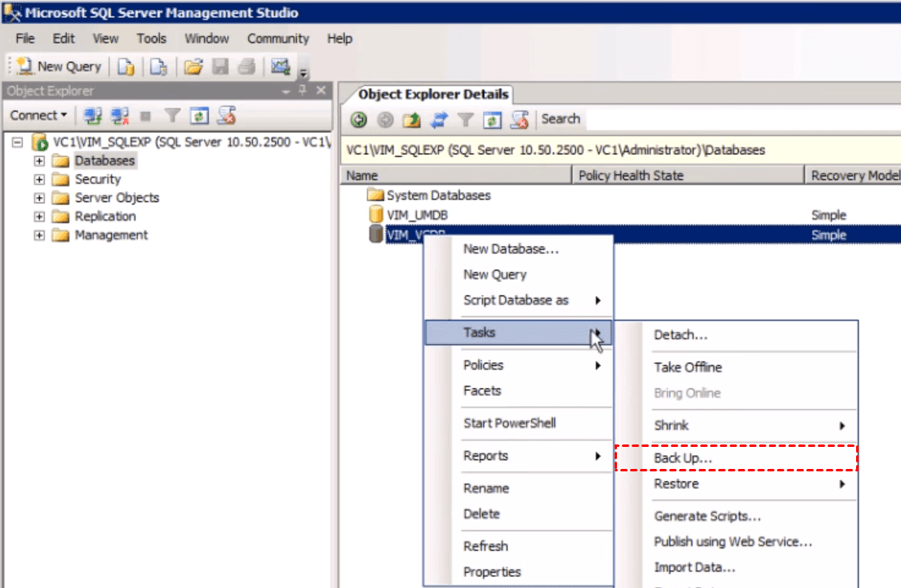Expand the Server Objects tree node

click(39, 198)
